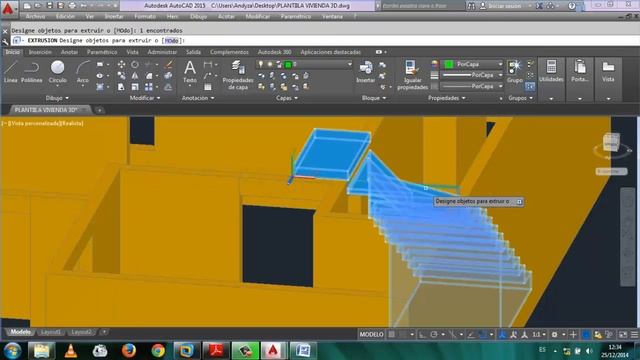The image size is (640, 360).
Task: Open the Edición menu
Action: (x=65, y=16)
